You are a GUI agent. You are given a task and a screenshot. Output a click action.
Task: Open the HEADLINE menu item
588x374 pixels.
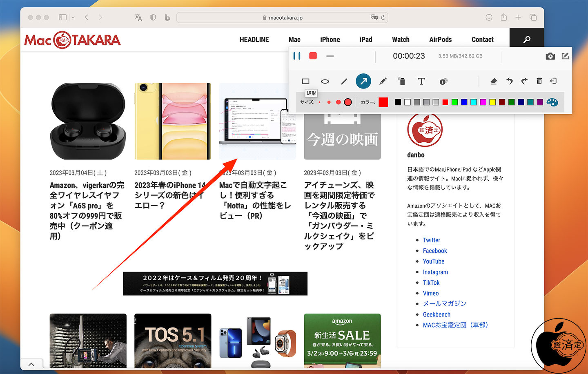click(x=254, y=40)
